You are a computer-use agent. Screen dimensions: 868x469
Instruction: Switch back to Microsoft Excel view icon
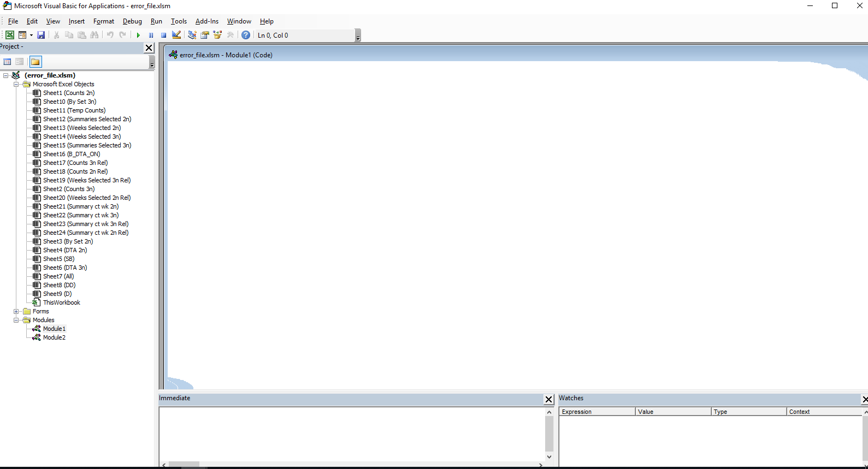click(x=10, y=35)
